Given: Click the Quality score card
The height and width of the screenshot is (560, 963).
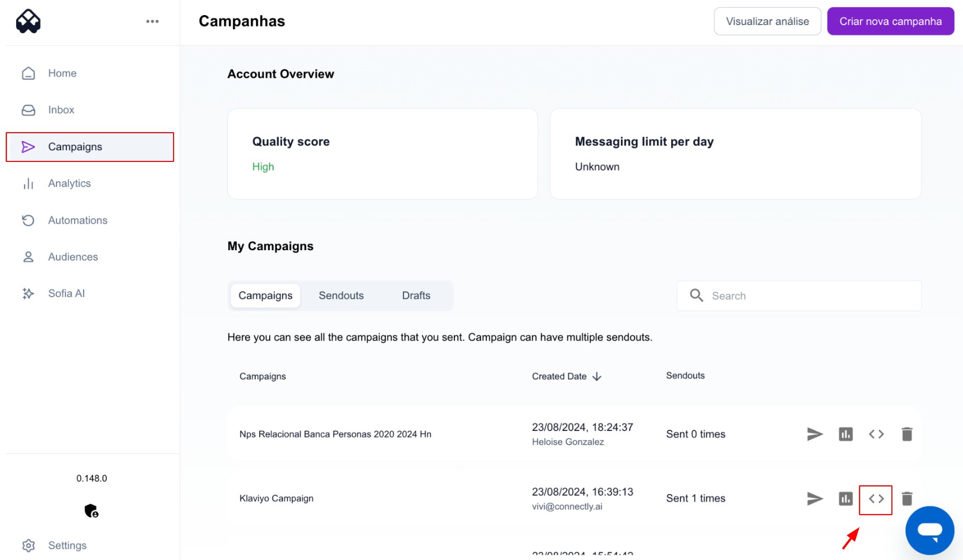Looking at the screenshot, I should pos(383,154).
